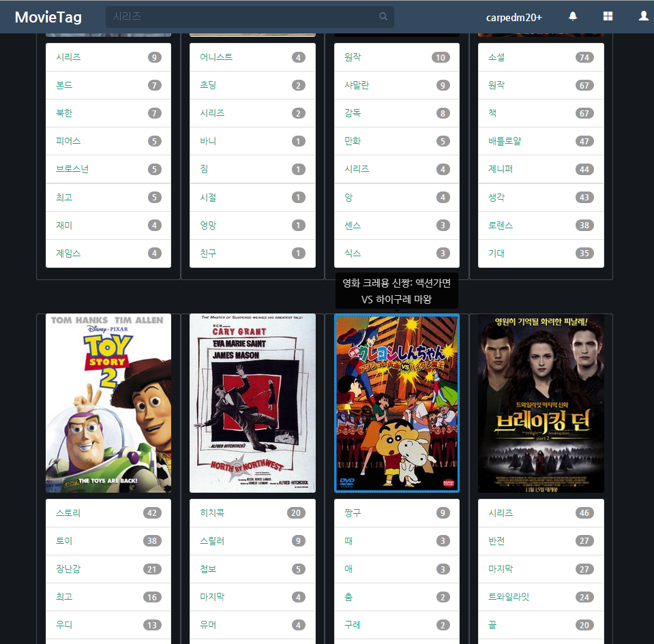Open the North by Northwest poster
Viewport: 654px width, 644px height.
[252, 403]
